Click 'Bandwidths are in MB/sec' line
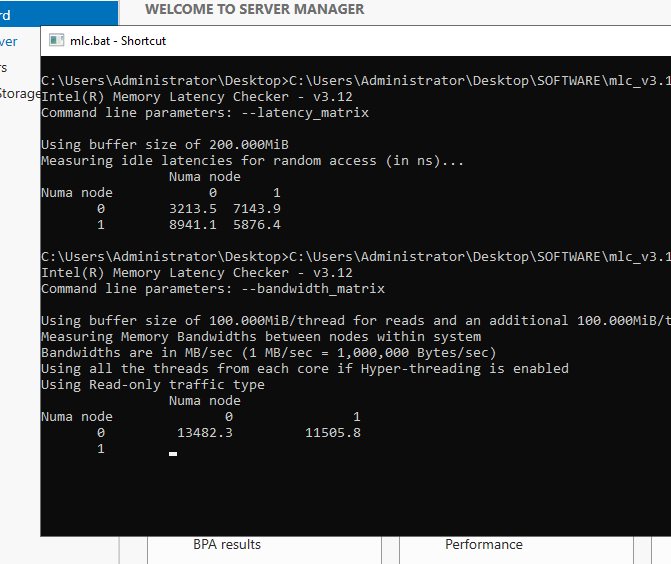The height and width of the screenshot is (564, 671). click(269, 353)
